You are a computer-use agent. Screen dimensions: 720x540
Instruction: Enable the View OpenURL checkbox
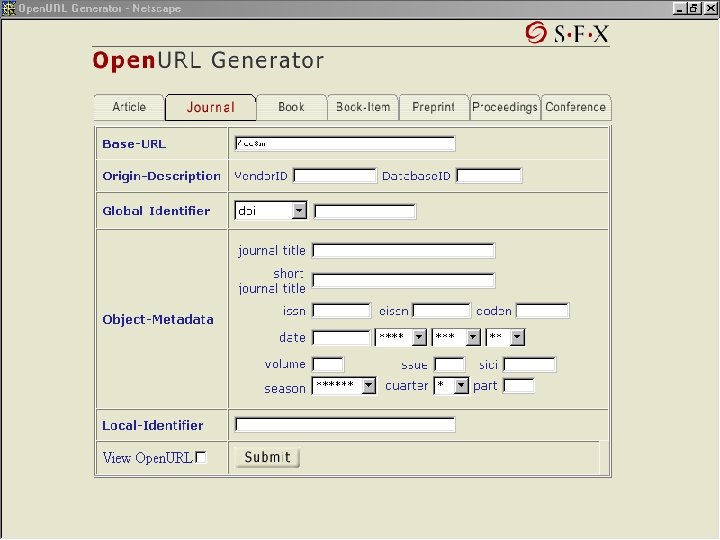(201, 457)
